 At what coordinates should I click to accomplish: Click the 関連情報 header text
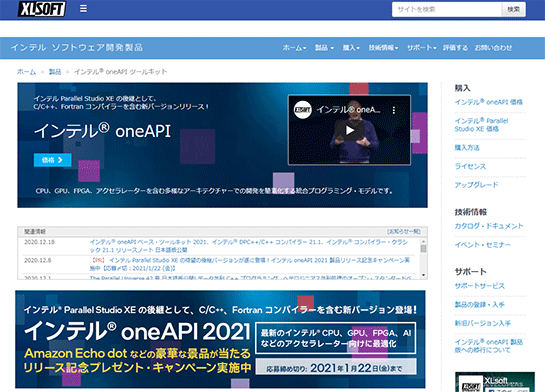pyautogui.click(x=35, y=231)
